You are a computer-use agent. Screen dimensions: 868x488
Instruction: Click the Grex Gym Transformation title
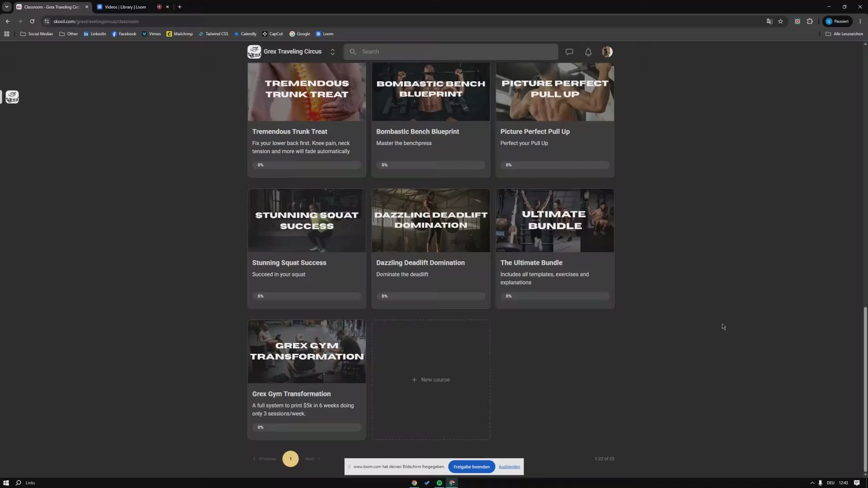point(291,394)
